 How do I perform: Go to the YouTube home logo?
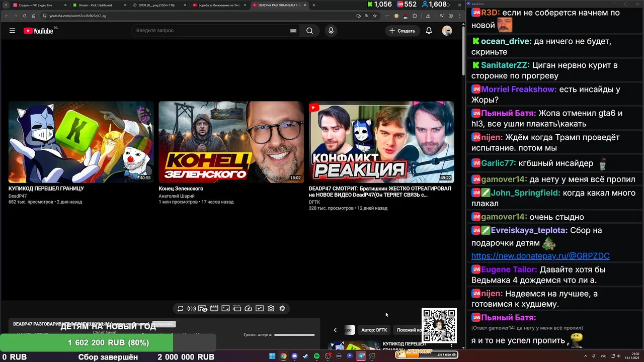[38, 31]
